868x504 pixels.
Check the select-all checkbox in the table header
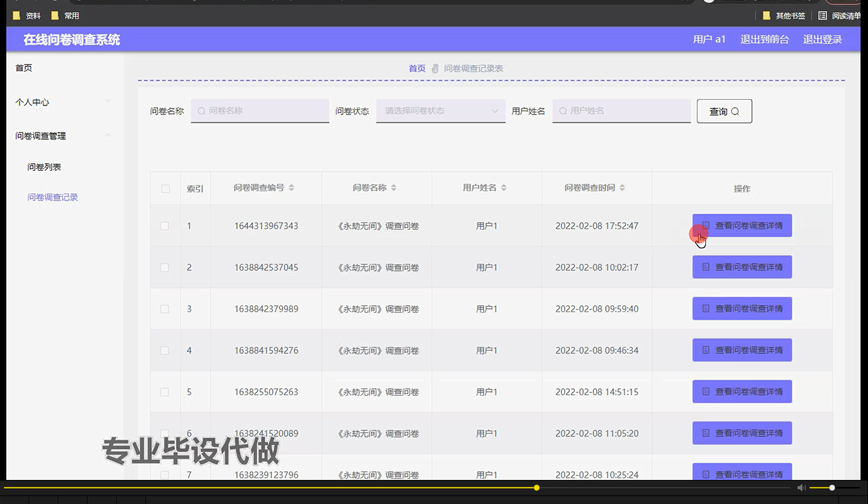(165, 188)
